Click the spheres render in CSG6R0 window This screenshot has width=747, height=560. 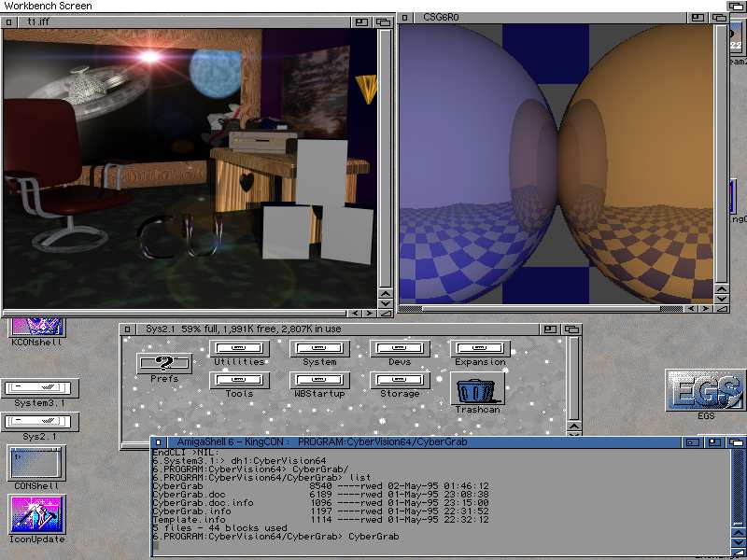click(556, 164)
